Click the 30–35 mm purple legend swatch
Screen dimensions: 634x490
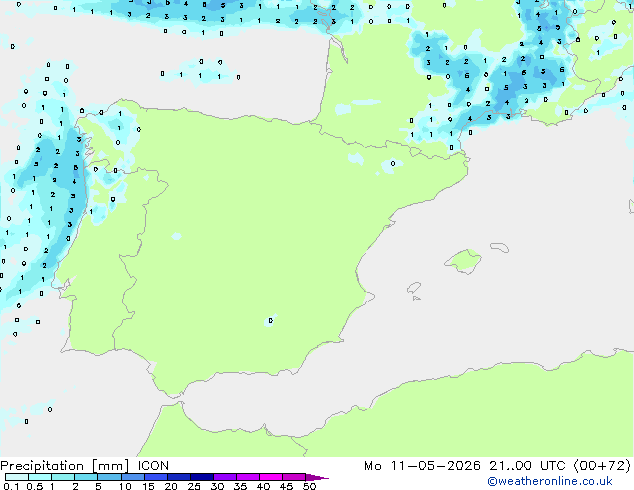coord(224,477)
